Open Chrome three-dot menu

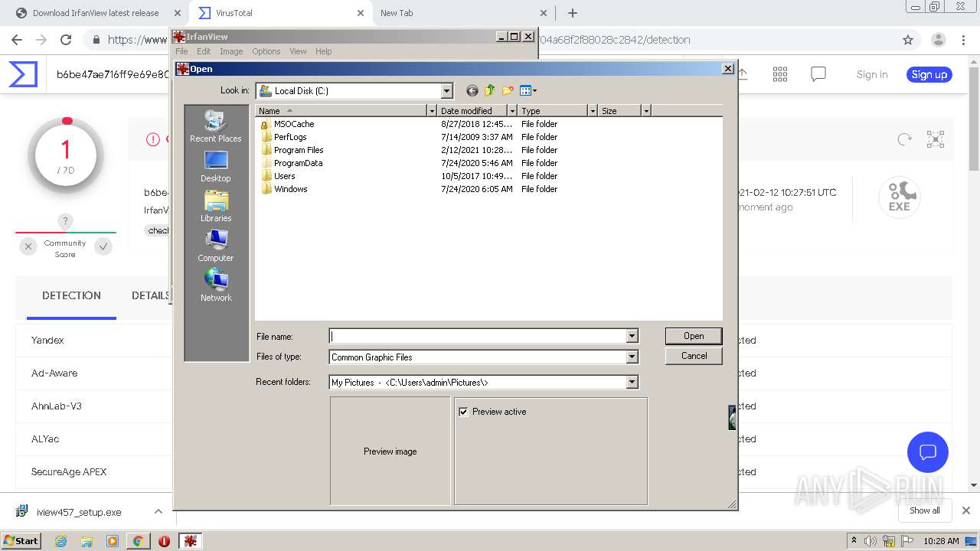(x=963, y=40)
